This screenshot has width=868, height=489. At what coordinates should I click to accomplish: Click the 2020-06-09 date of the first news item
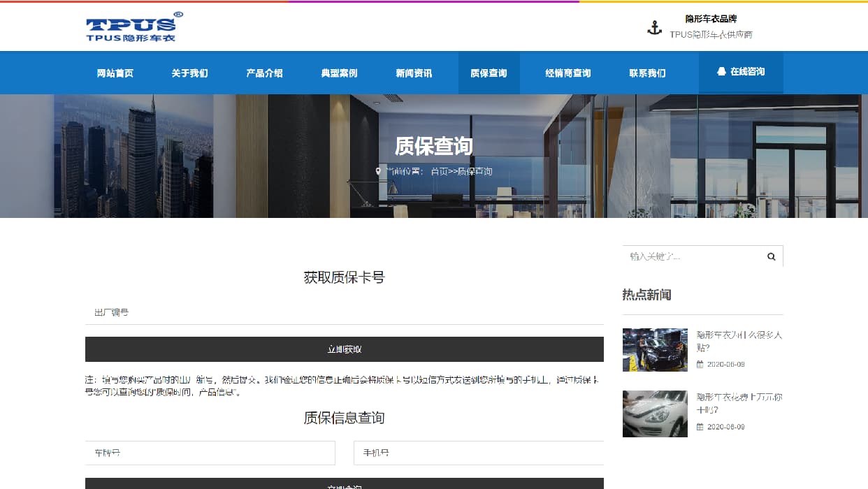(x=726, y=365)
